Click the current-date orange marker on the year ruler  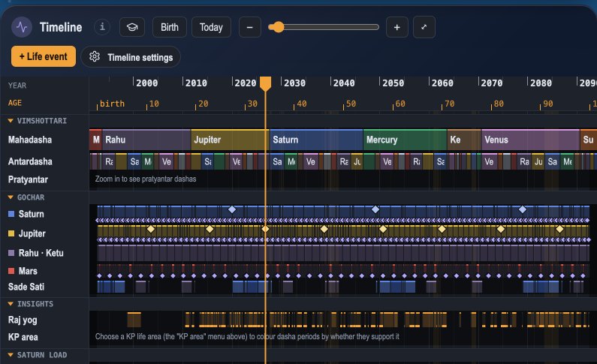265,83
